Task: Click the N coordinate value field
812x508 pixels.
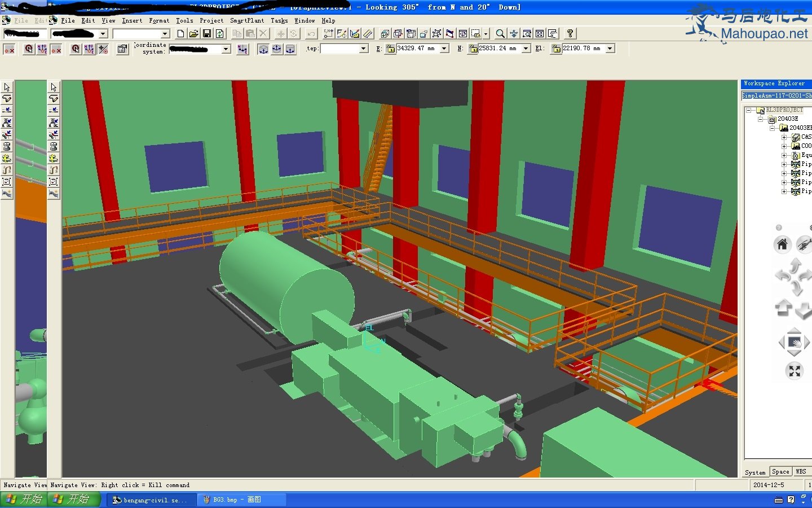Action: click(500, 49)
